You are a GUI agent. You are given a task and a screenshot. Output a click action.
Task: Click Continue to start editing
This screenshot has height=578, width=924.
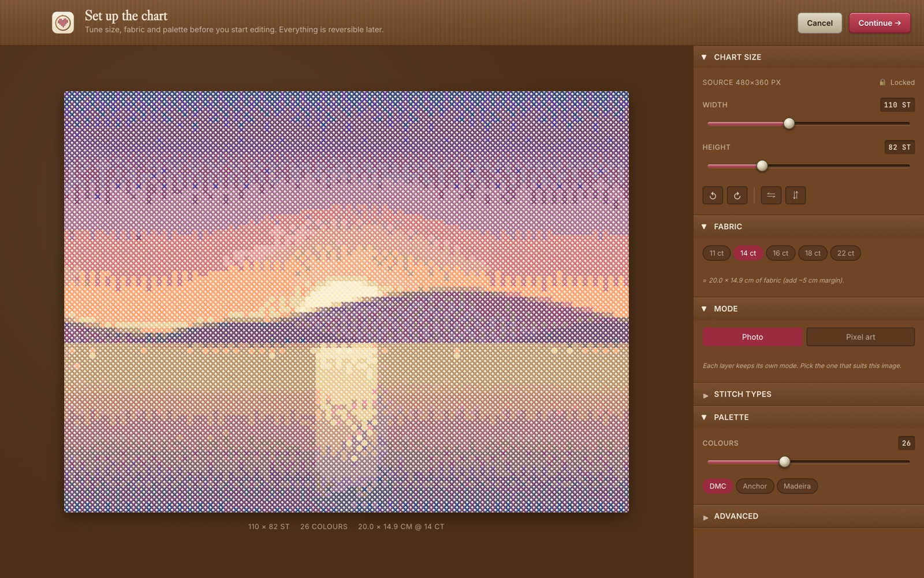click(x=880, y=23)
